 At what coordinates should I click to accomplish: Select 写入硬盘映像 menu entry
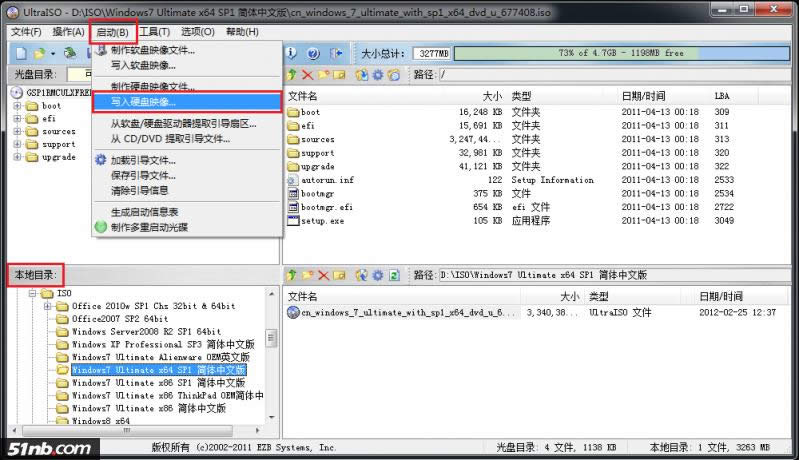[x=143, y=102]
